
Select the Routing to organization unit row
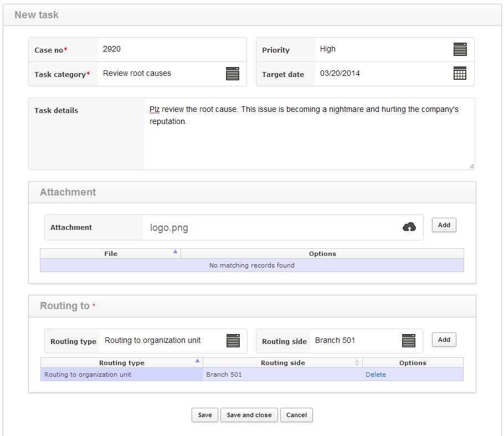pos(111,375)
